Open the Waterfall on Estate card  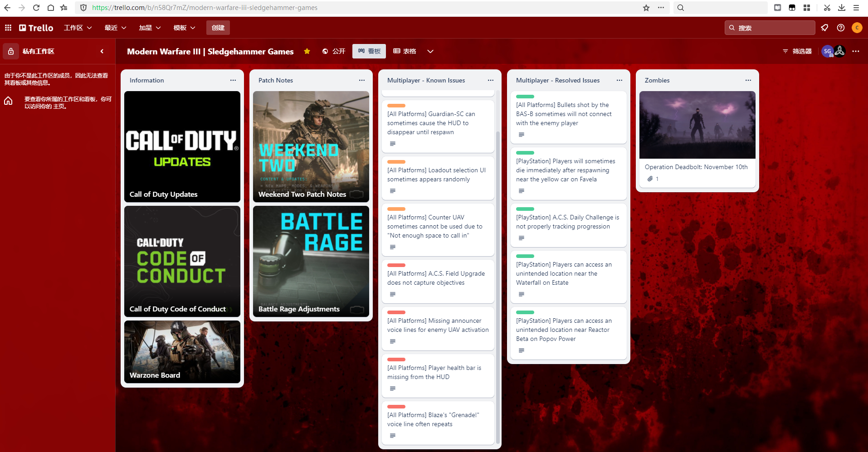[x=569, y=277]
